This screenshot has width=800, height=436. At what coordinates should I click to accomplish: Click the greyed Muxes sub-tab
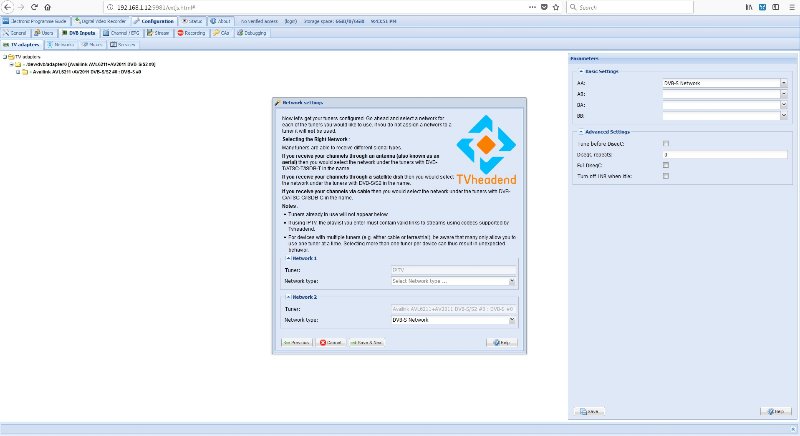point(92,44)
